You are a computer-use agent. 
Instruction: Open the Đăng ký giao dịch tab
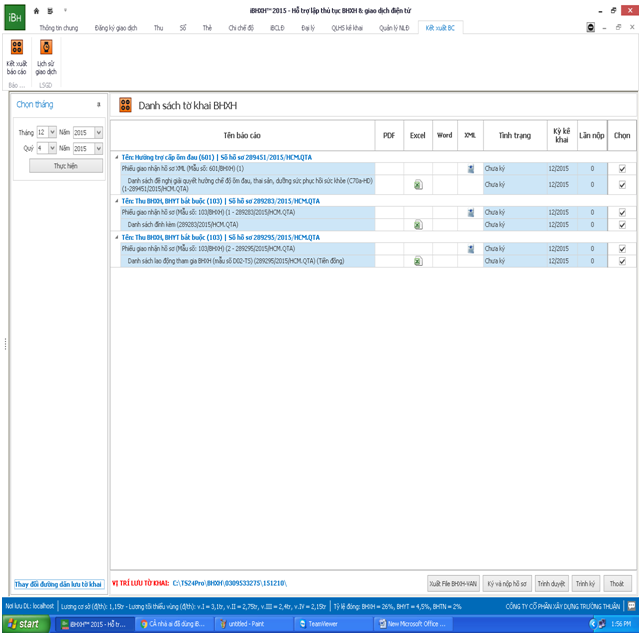tap(118, 28)
